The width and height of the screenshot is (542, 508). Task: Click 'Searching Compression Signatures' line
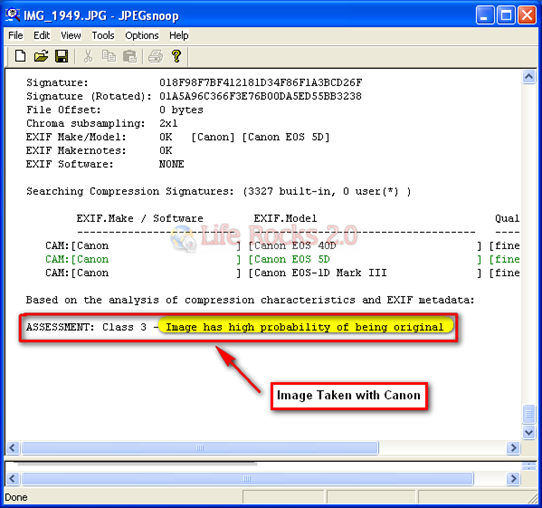coord(218,191)
